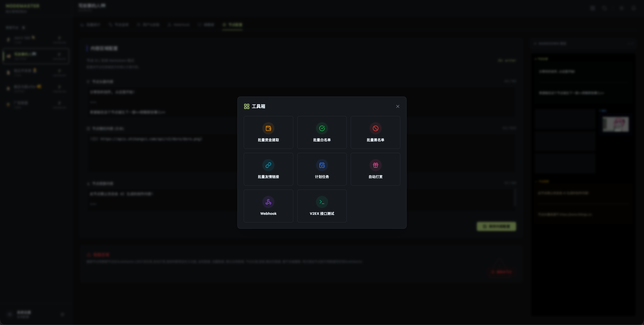Click the green grid icon beside 工具箱
The width and height of the screenshot is (644, 325).
click(x=246, y=106)
